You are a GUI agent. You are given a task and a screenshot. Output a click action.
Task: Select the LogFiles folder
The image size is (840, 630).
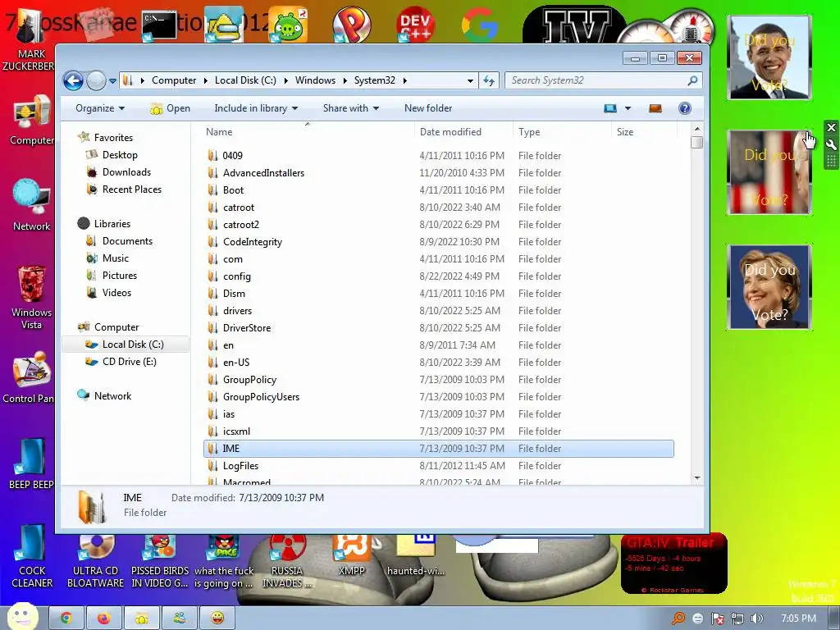(438, 466)
